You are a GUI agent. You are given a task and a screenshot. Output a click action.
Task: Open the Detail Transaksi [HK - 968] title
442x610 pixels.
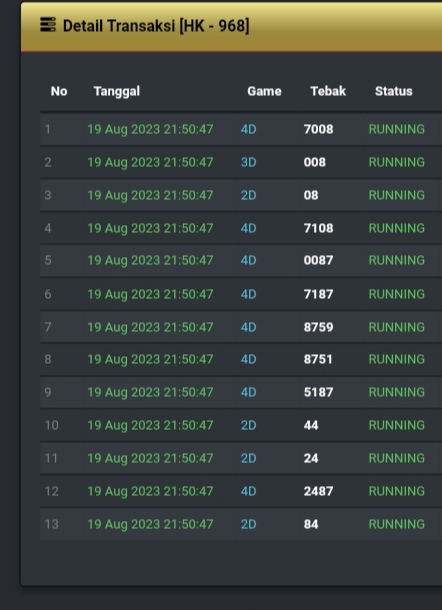point(156,26)
